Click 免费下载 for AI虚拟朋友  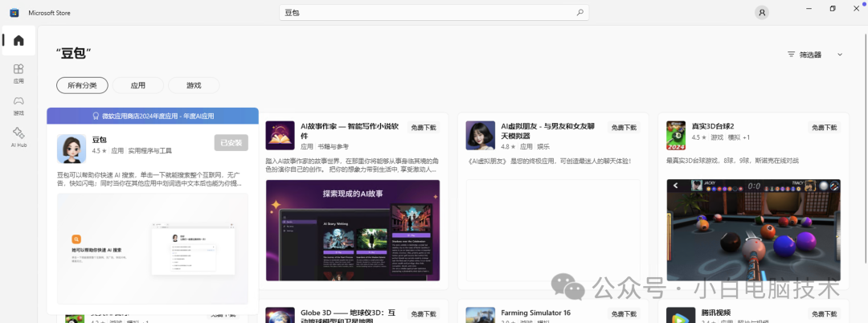click(x=624, y=127)
